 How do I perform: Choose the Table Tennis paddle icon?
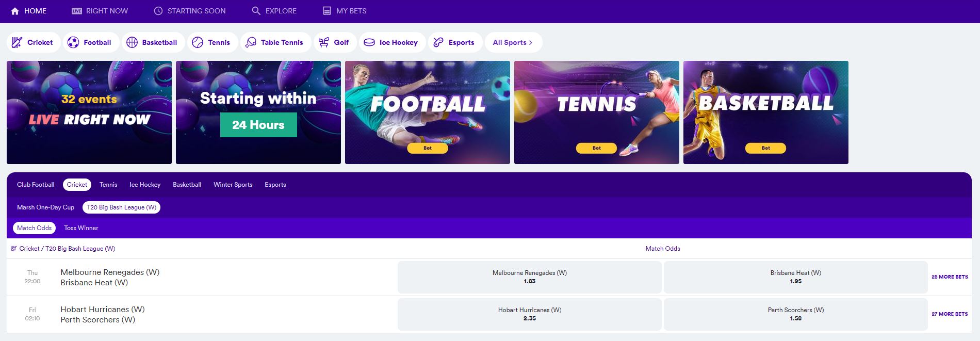251,42
